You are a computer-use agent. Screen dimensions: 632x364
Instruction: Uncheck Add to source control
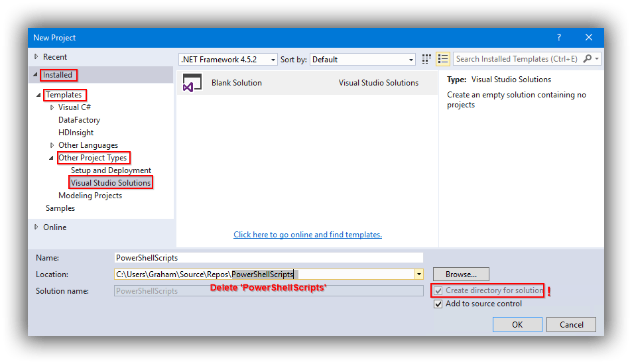(438, 304)
